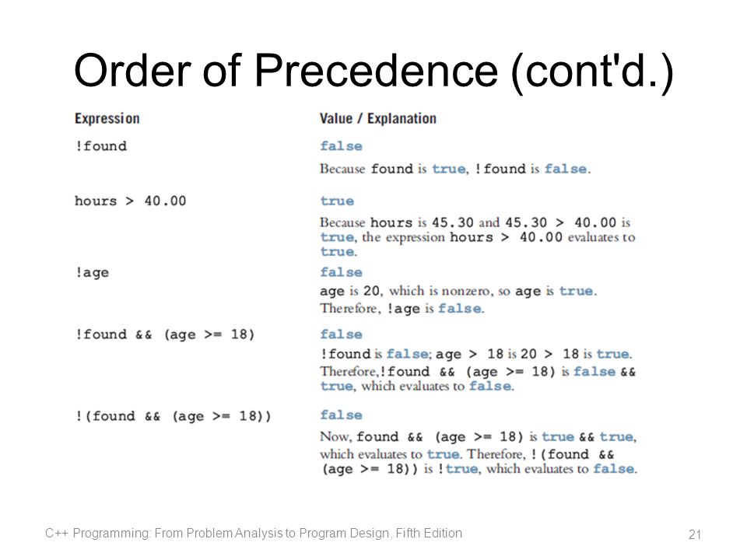The image size is (747, 560).
Task: Click the false value beside !(found && (age >= 18))
Action: click(341, 415)
